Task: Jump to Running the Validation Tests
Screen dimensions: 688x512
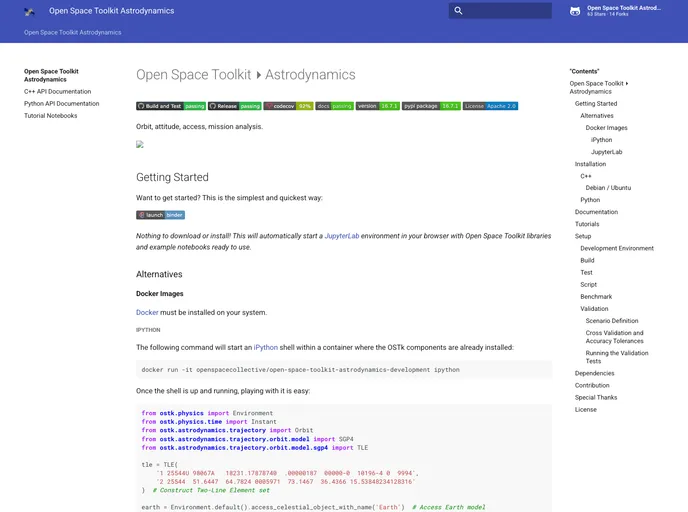Action: 616,357
